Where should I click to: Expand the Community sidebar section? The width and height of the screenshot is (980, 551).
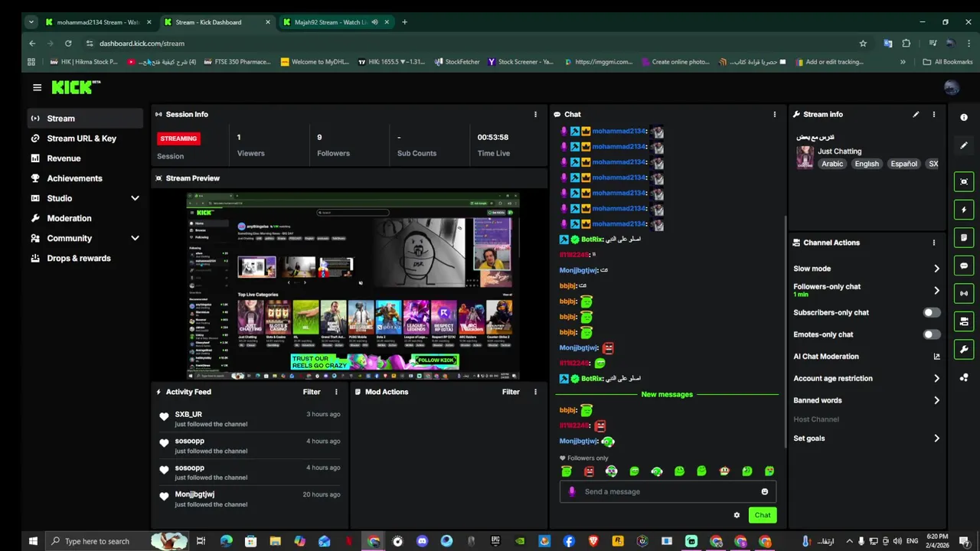(135, 238)
